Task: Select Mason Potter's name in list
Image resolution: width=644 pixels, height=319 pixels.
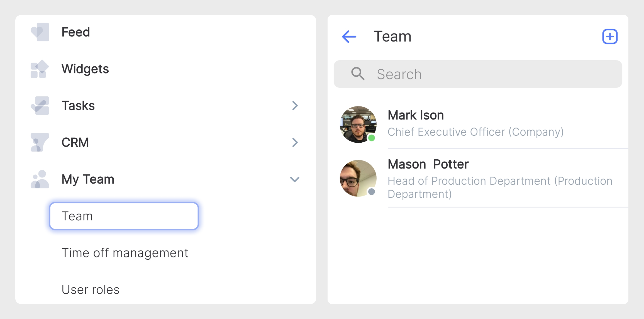Action: [x=428, y=164]
